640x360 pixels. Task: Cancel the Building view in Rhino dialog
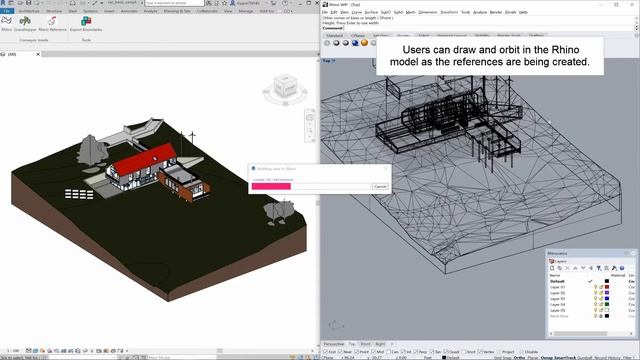[380, 186]
